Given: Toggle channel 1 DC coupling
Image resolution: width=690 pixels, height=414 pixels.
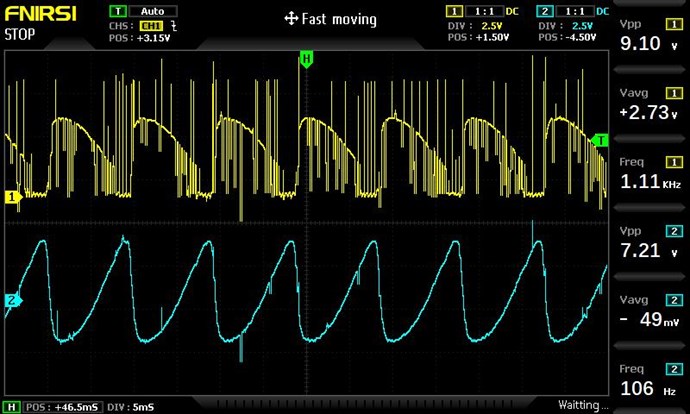Looking at the screenshot, I should coord(512,11).
